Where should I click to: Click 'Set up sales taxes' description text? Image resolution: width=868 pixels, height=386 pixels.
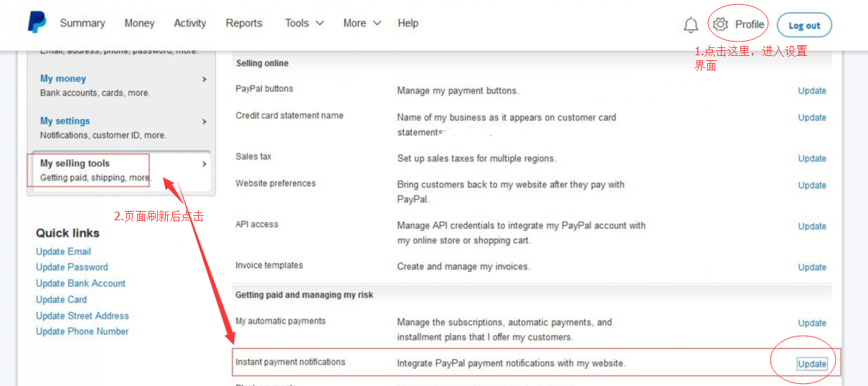click(476, 159)
